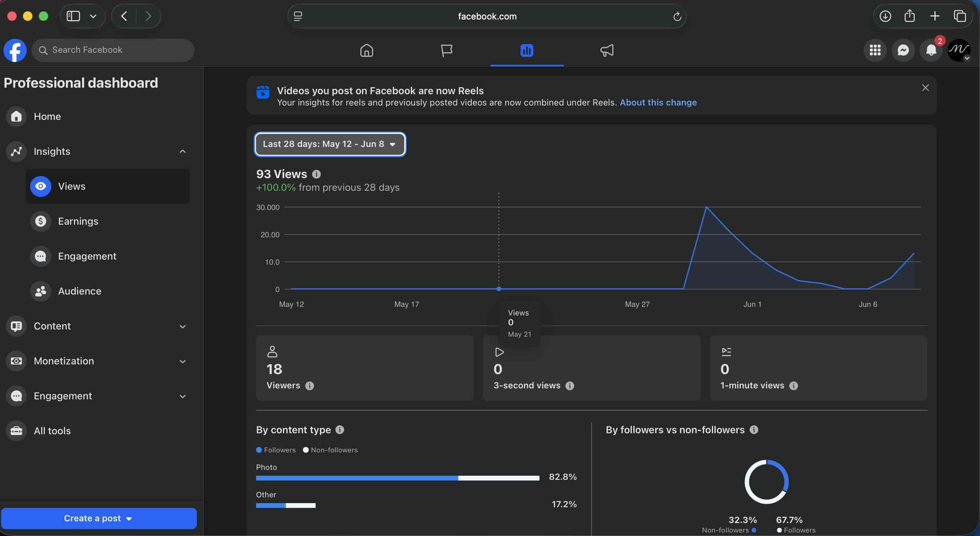Select the Professional dashboard tab icon

[526, 50]
